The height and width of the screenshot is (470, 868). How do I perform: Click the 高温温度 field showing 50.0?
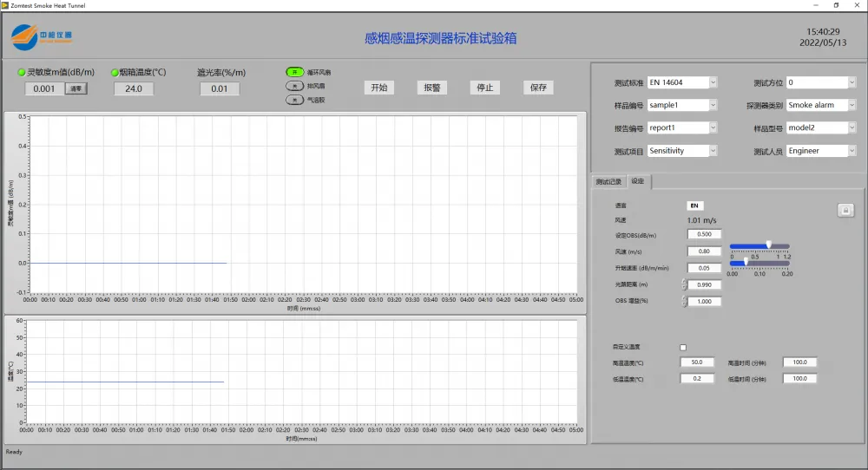point(697,362)
